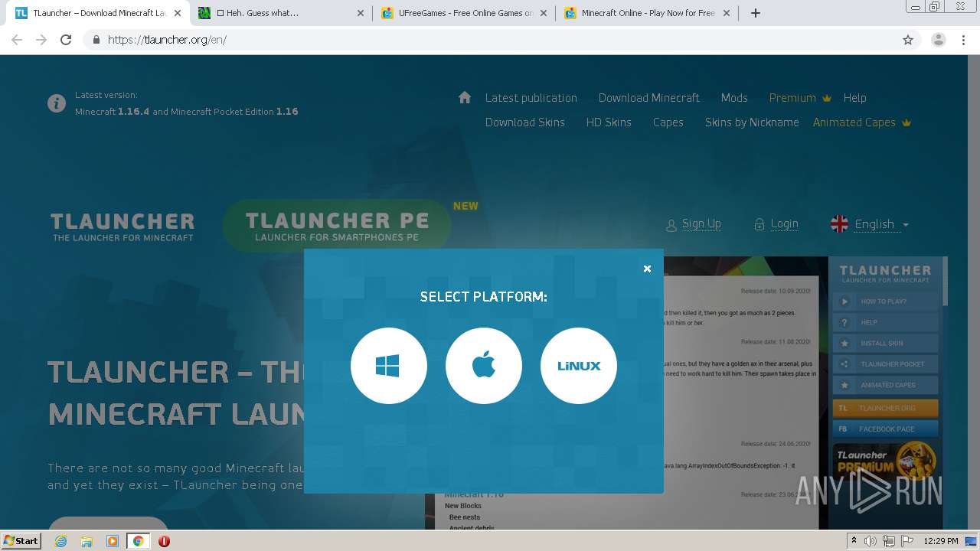
Task: Close the TLauncher browser tab
Action: tap(178, 13)
